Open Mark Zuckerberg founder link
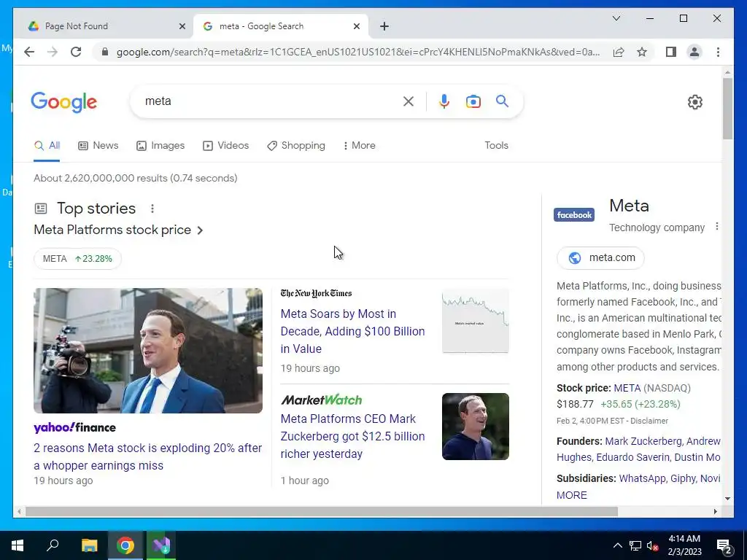747x560 pixels. (x=643, y=441)
